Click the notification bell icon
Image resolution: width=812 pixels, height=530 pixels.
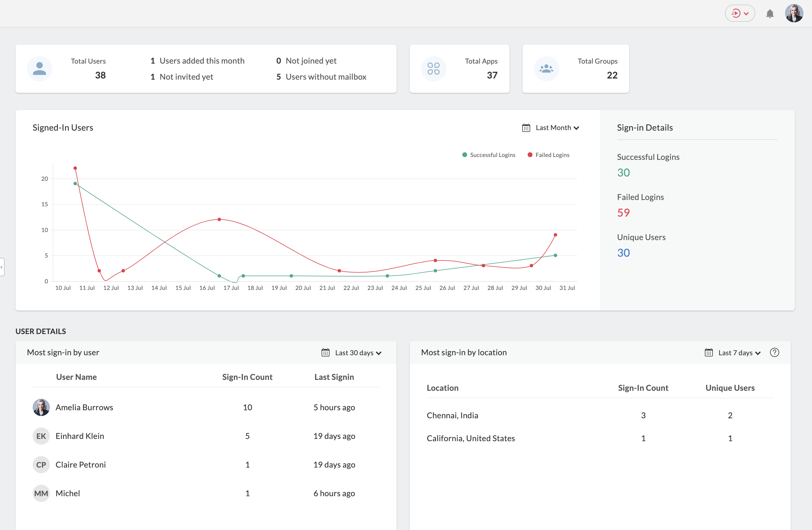[x=770, y=14]
